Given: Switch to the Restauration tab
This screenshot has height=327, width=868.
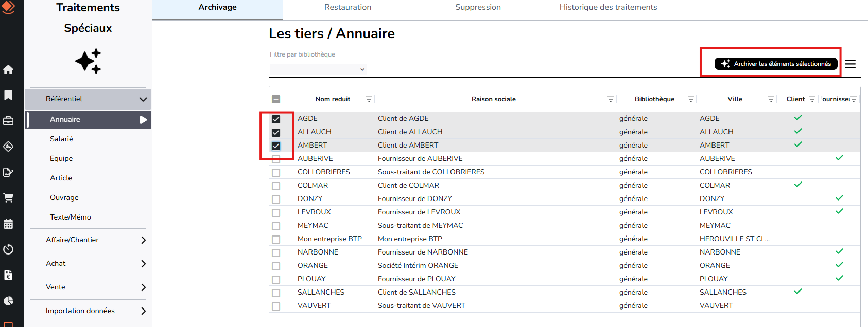Looking at the screenshot, I should pyautogui.click(x=348, y=7).
